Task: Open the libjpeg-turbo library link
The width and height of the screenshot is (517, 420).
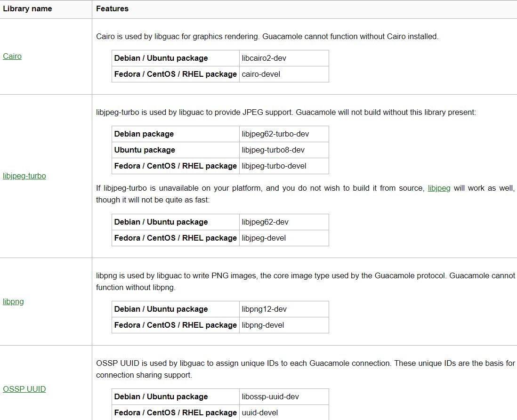Action: tap(24, 176)
